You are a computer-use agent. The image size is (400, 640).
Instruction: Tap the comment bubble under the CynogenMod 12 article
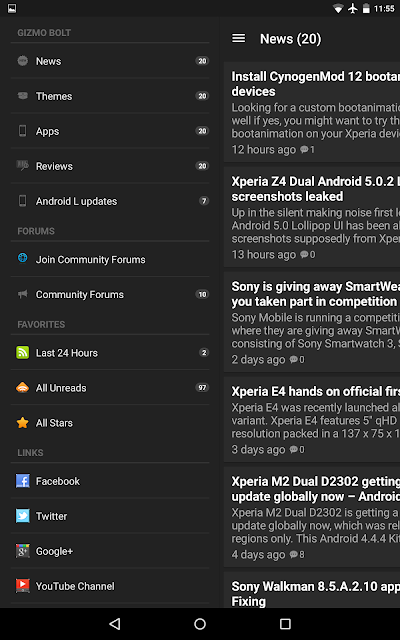tap(304, 150)
